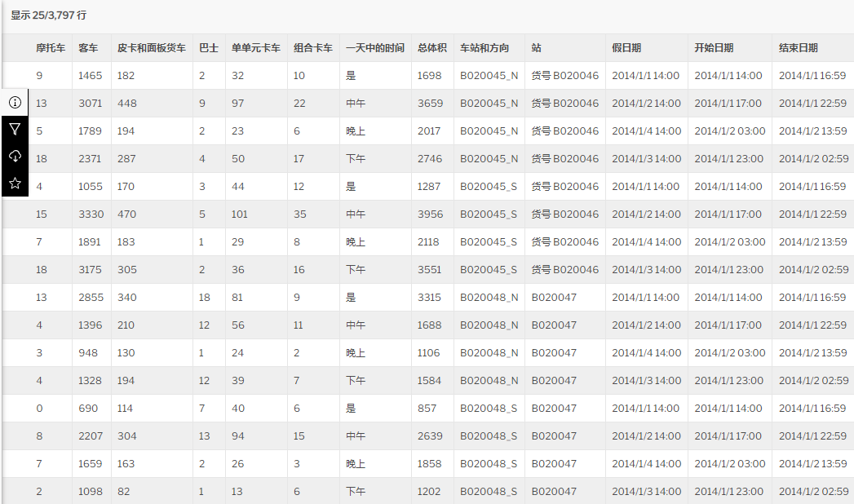Click 车站和方向 column header
854x504 pixels.
(x=485, y=48)
